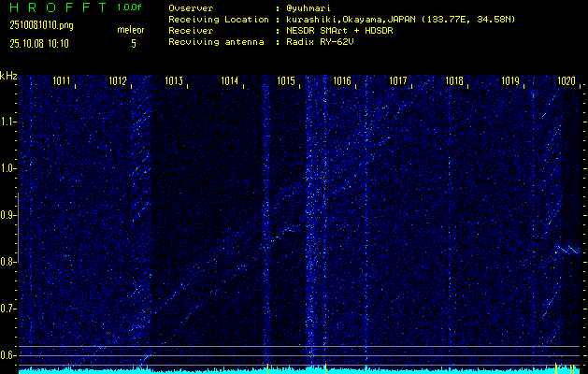Image resolution: width=588 pixels, height=374 pixels.
Task: Click the NESDR SMArt + HDSDR value
Action: [339, 31]
